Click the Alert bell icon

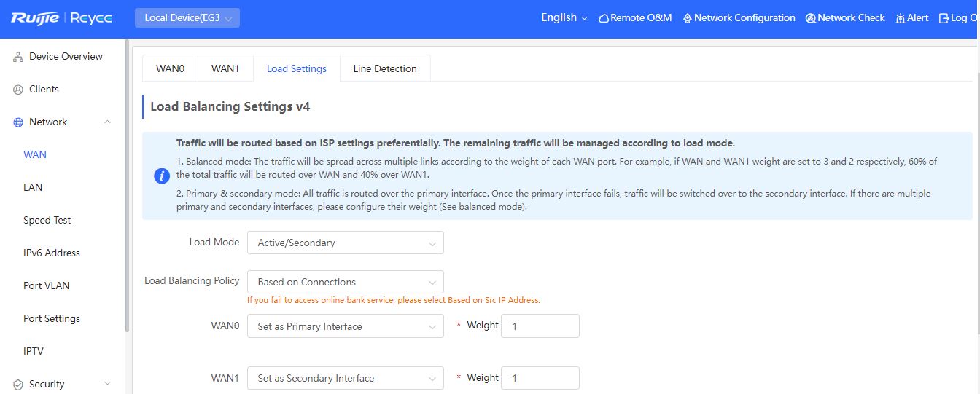coord(901,18)
